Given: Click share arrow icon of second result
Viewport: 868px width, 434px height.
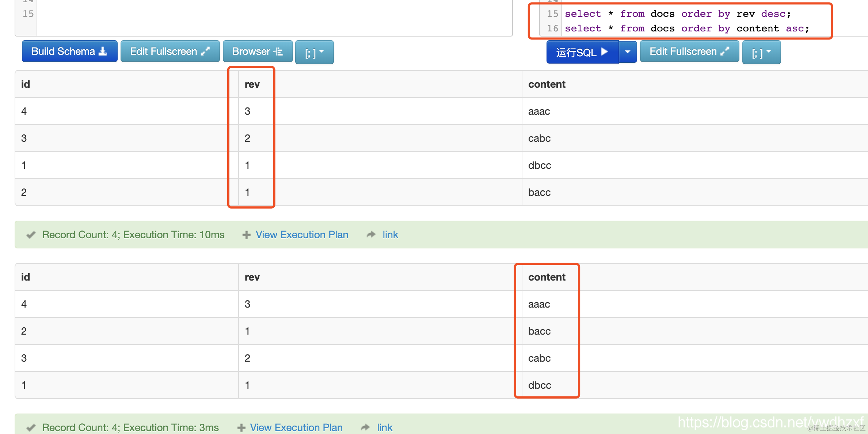Looking at the screenshot, I should tap(365, 427).
